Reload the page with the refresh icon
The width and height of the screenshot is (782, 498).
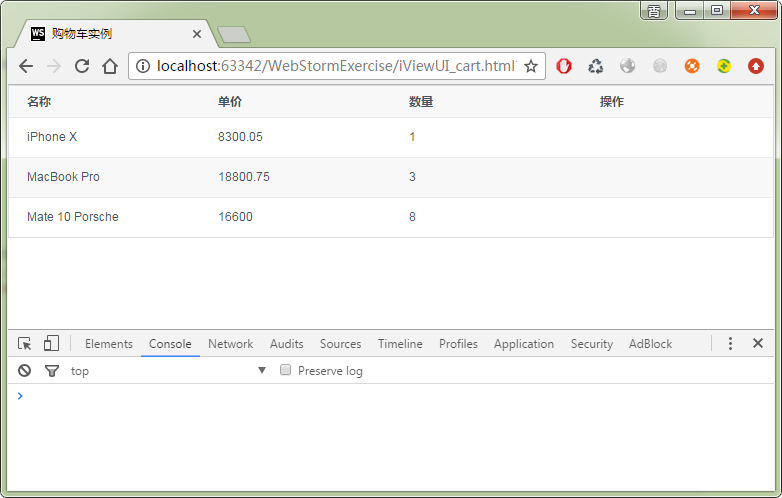tap(82, 66)
